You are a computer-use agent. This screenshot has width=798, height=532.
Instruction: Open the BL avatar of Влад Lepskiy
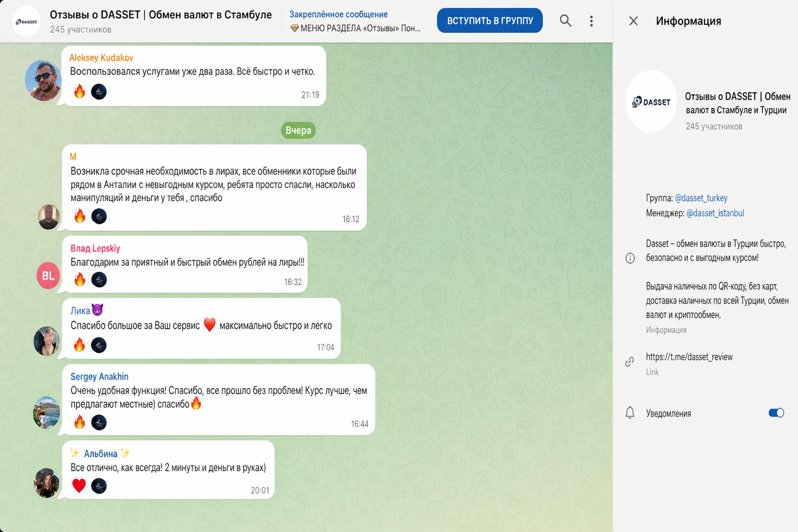point(48,275)
